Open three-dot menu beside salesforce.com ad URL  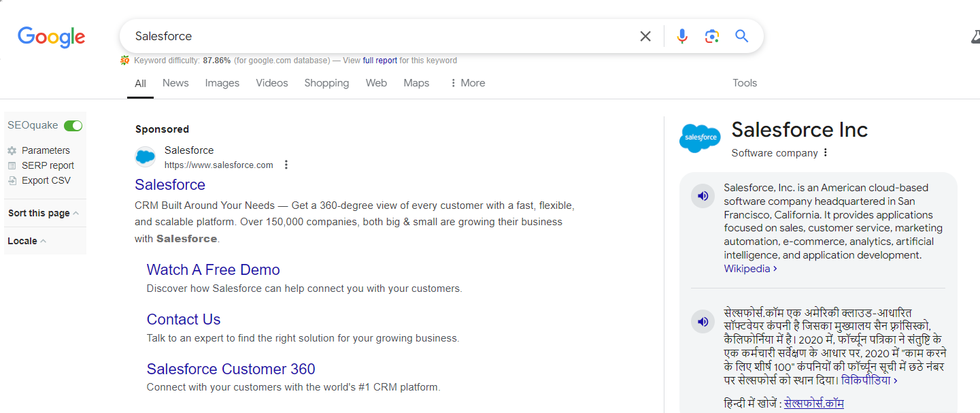286,165
